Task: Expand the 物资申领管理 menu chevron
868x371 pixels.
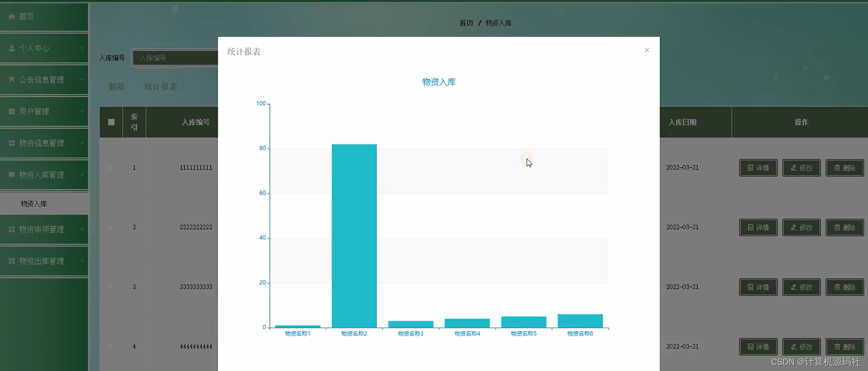Action: [x=82, y=229]
